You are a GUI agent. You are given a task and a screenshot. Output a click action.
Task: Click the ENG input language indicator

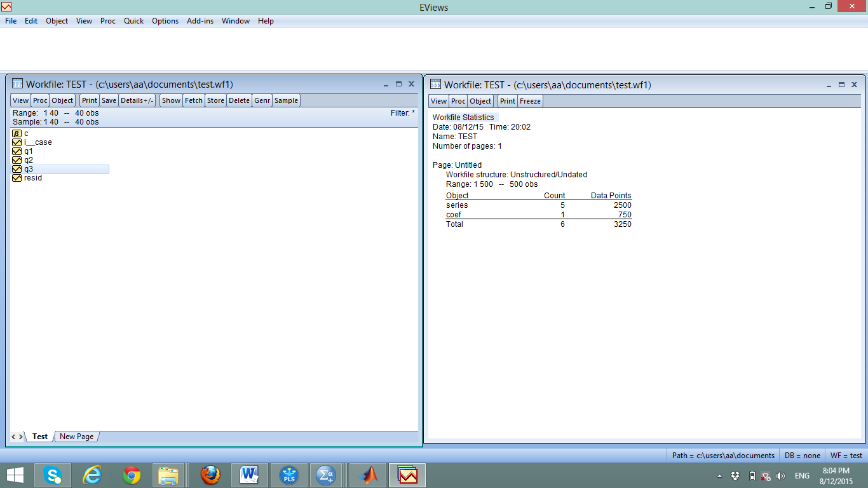point(802,475)
